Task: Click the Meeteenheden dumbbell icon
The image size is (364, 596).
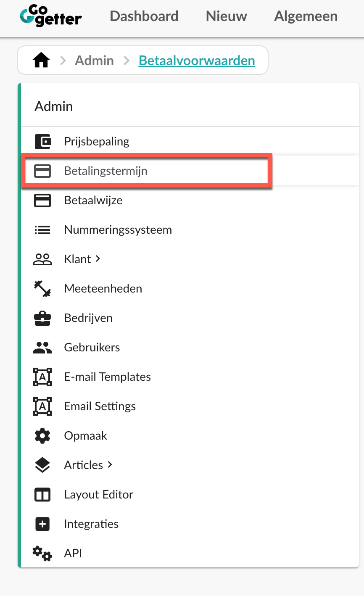Action: (x=42, y=289)
